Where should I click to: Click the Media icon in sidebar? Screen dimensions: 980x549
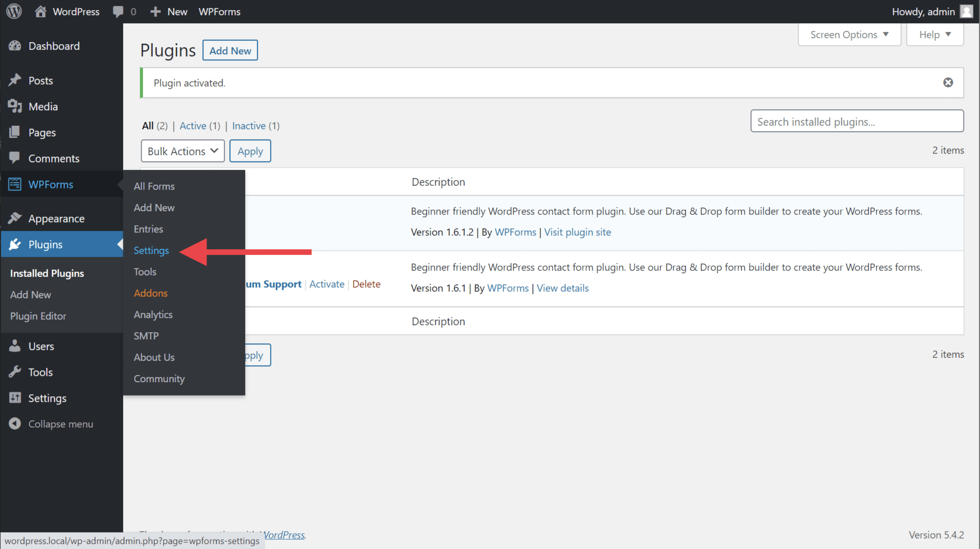point(15,106)
